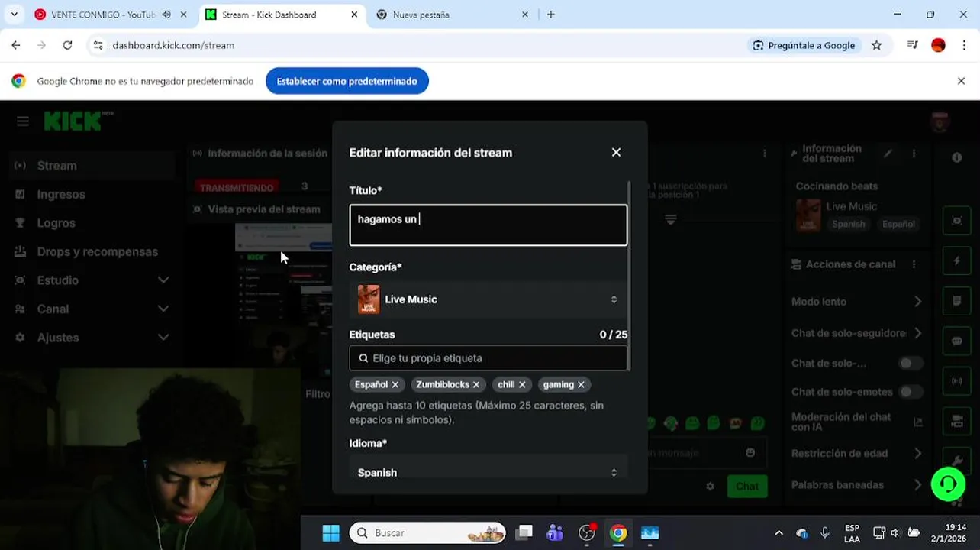Edit stream info with the pencil icon
This screenshot has height=550, width=980.
(888, 154)
